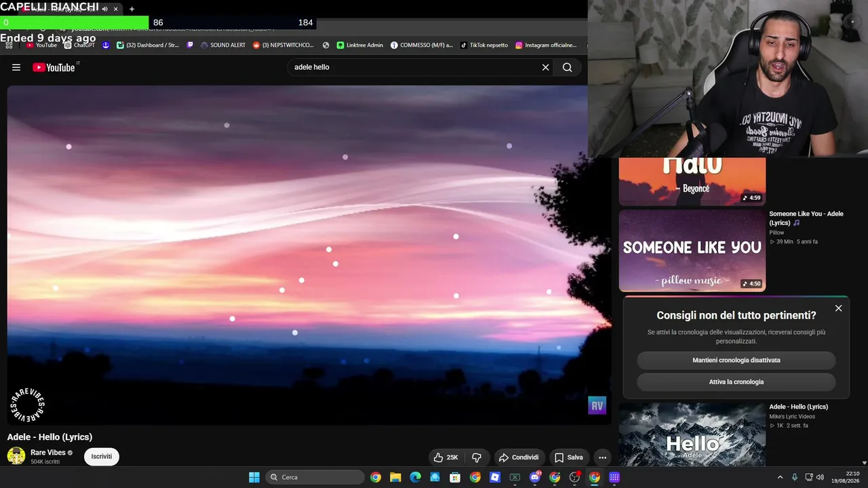The image size is (868, 488).
Task: Launch Microsoft Edge from the taskbar
Action: pos(415,477)
